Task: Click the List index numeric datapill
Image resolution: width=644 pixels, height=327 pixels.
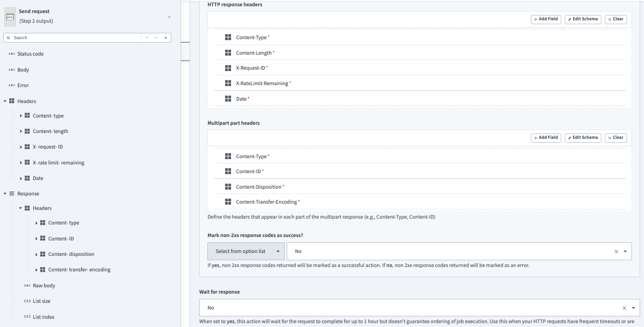Action: tap(43, 317)
